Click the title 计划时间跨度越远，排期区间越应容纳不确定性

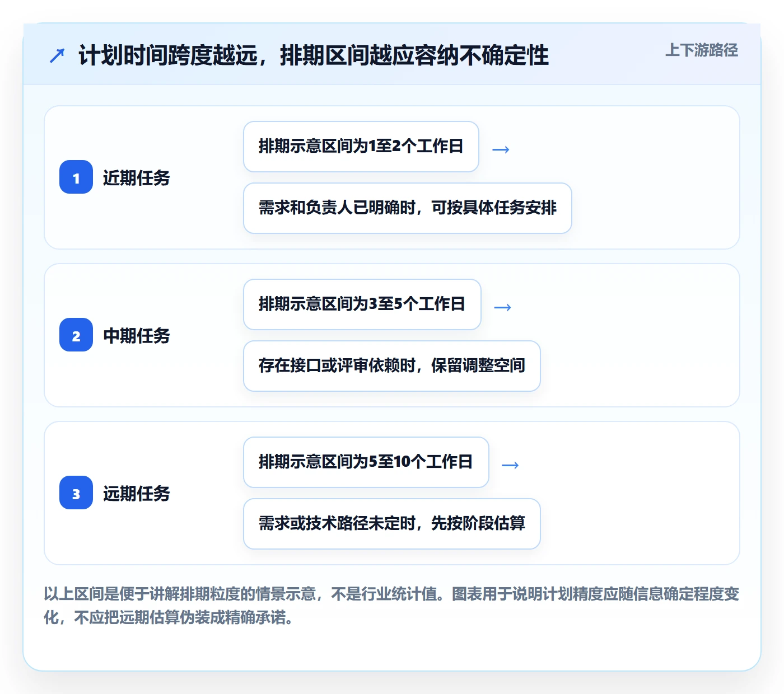314,55
